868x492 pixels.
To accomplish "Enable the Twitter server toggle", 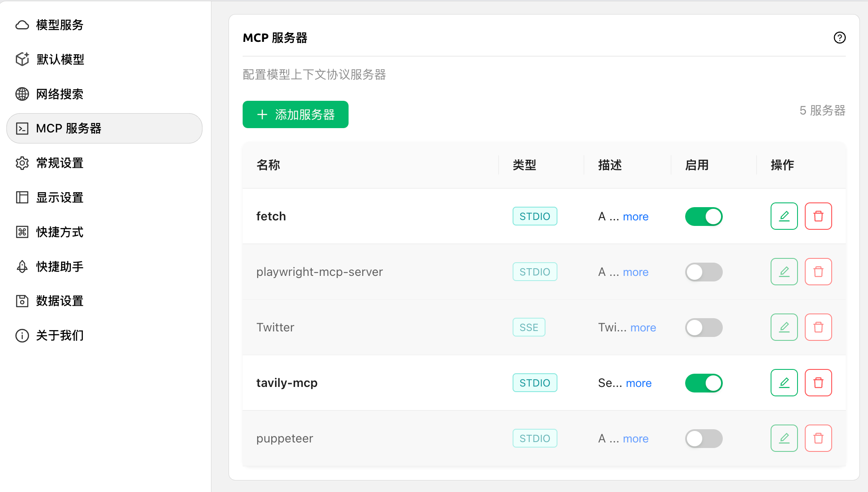I will click(704, 328).
